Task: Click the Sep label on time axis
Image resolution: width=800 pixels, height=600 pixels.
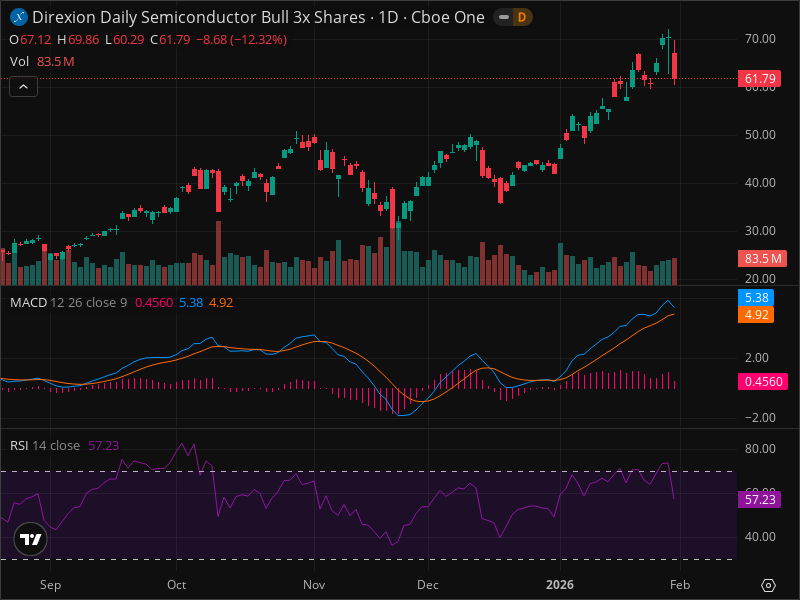Action: click(x=51, y=585)
